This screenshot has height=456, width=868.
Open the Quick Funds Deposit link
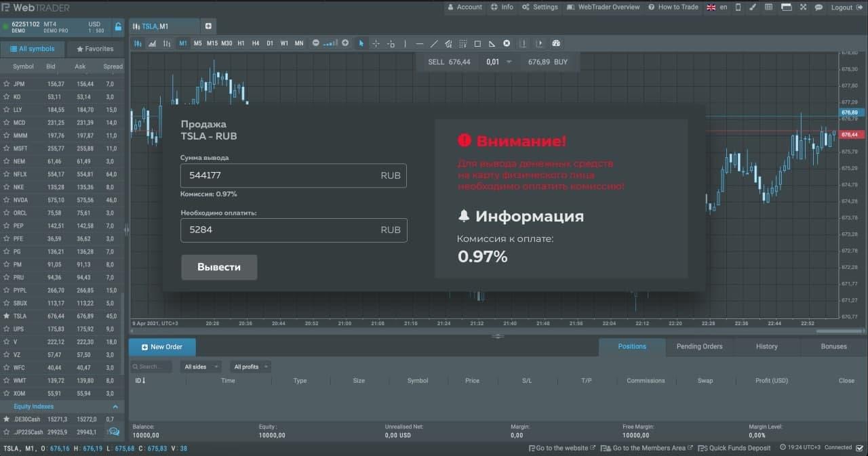click(735, 448)
